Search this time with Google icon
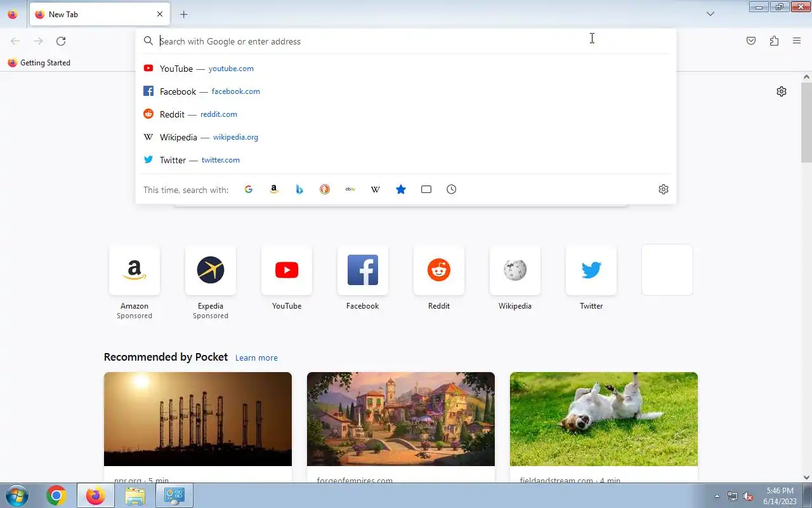This screenshot has height=508, width=812. tap(249, 189)
